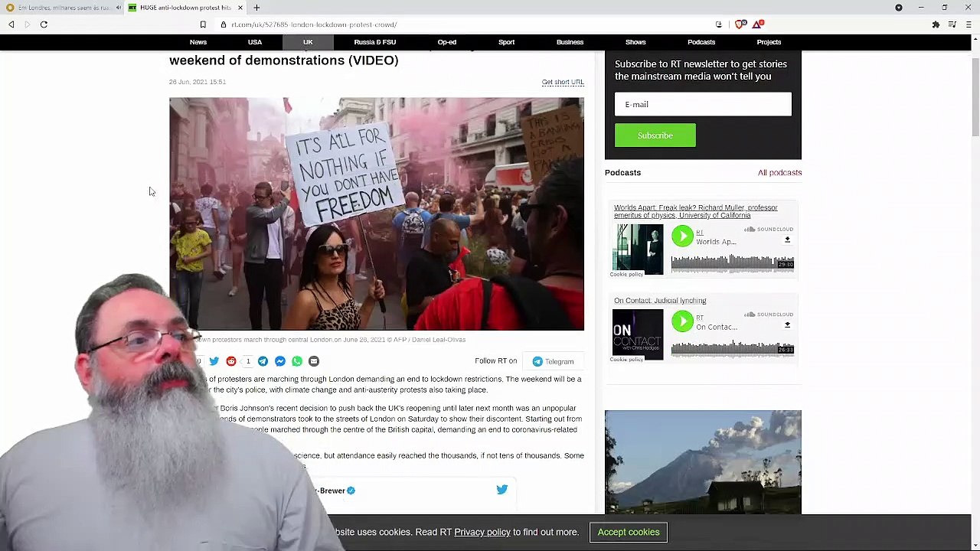980x551 pixels.
Task: Click the Reddit share count bubble
Action: tap(248, 361)
